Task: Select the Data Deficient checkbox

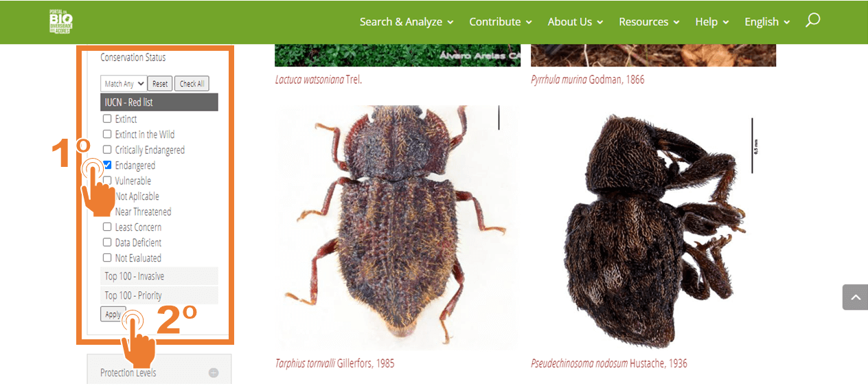Action: click(x=107, y=242)
